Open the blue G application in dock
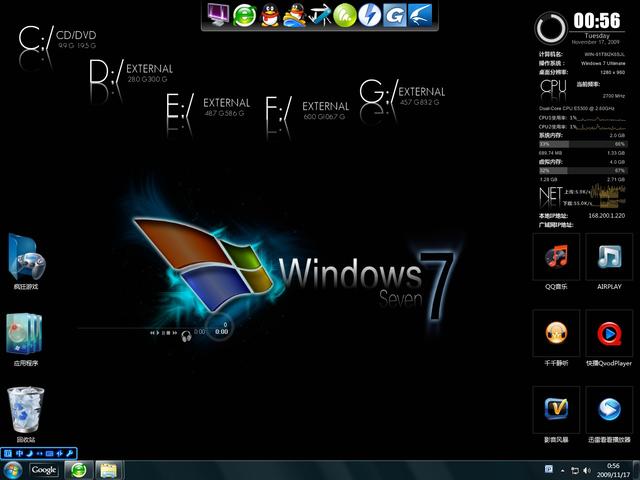 point(394,15)
